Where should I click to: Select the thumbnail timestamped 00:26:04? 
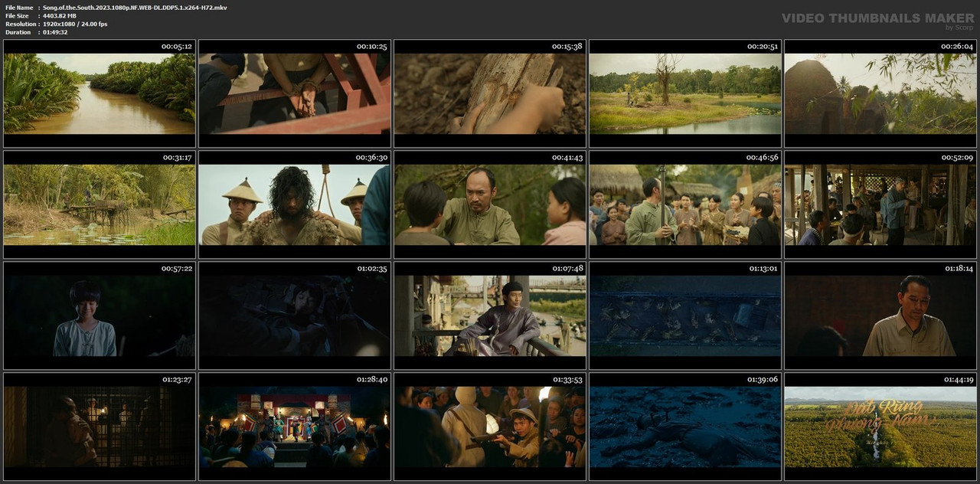point(880,93)
